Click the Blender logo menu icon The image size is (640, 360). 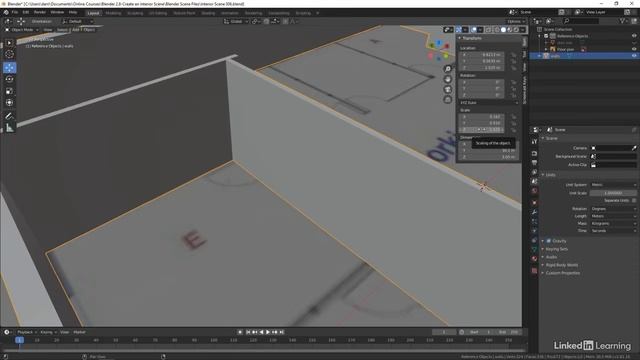[6, 12]
